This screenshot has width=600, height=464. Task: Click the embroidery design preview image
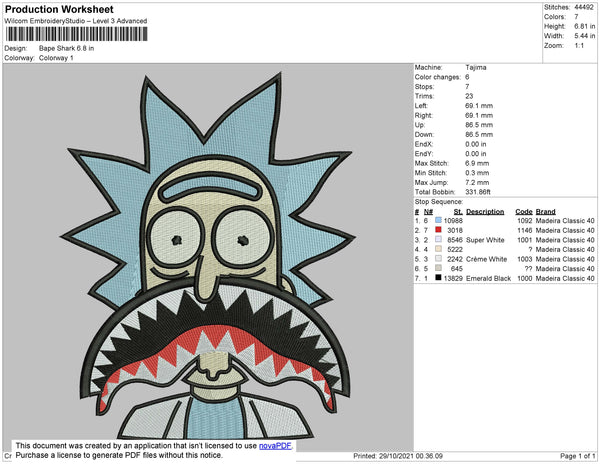(x=208, y=257)
